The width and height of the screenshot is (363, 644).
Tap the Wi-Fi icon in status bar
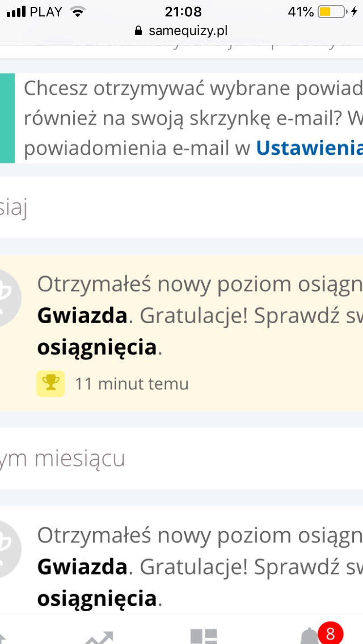pyautogui.click(x=77, y=12)
